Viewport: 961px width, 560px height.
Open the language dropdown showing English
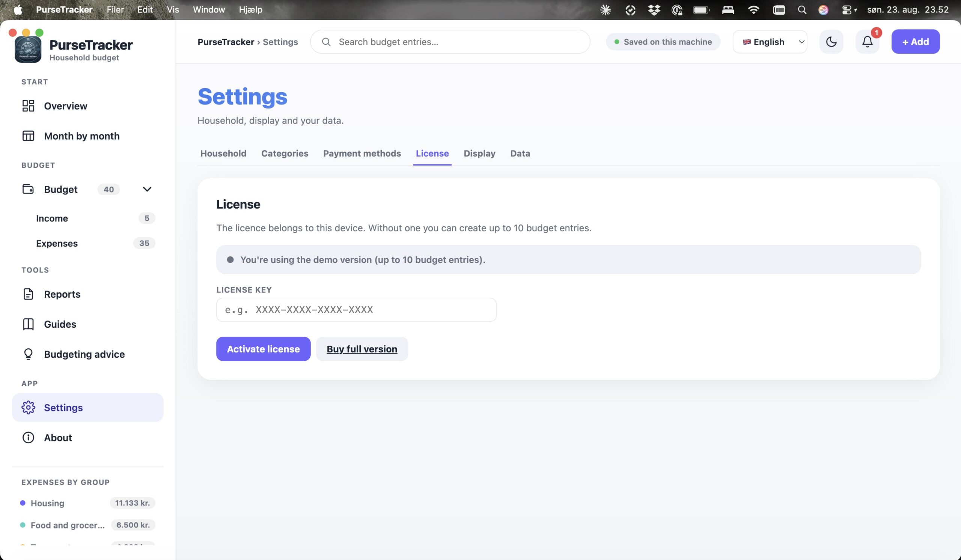[770, 42]
